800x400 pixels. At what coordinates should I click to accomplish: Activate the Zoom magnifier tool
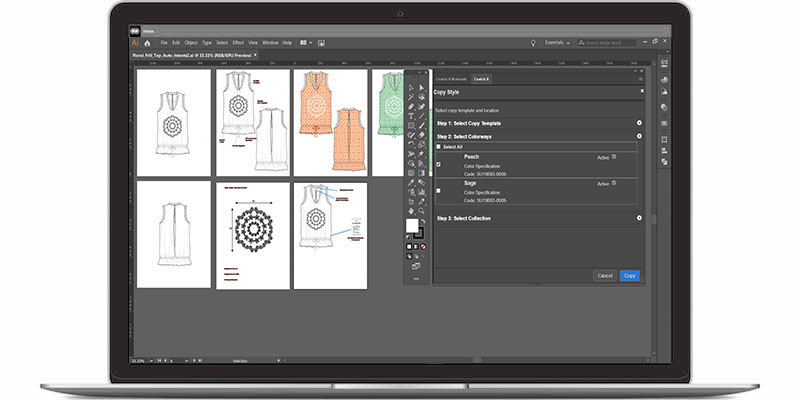point(422,211)
